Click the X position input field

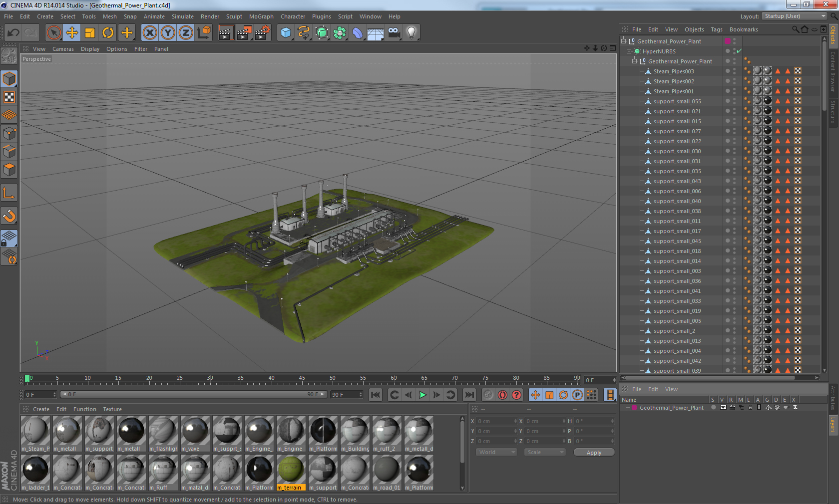(x=497, y=421)
